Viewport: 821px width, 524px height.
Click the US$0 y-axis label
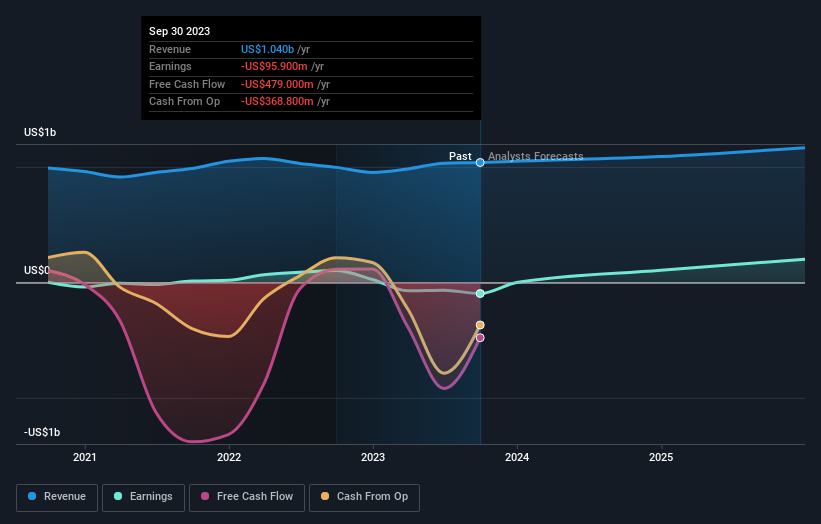point(37,270)
